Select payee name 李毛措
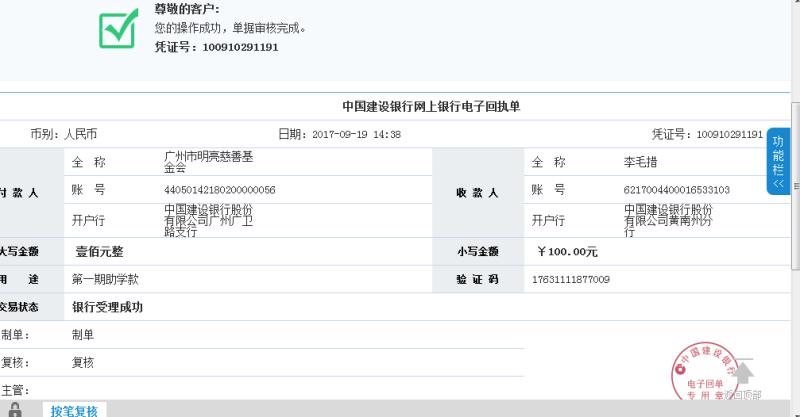This screenshot has height=417, width=800. [x=640, y=162]
